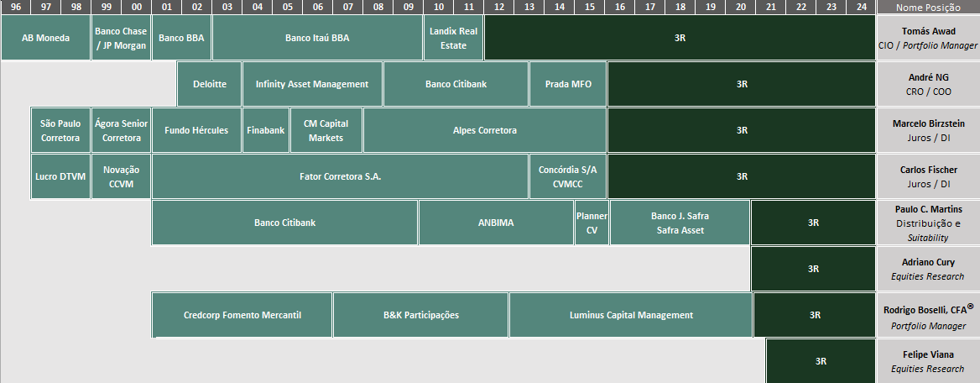Click the 3R block in Carlos Fischer's row
980x383 pixels.
click(741, 176)
